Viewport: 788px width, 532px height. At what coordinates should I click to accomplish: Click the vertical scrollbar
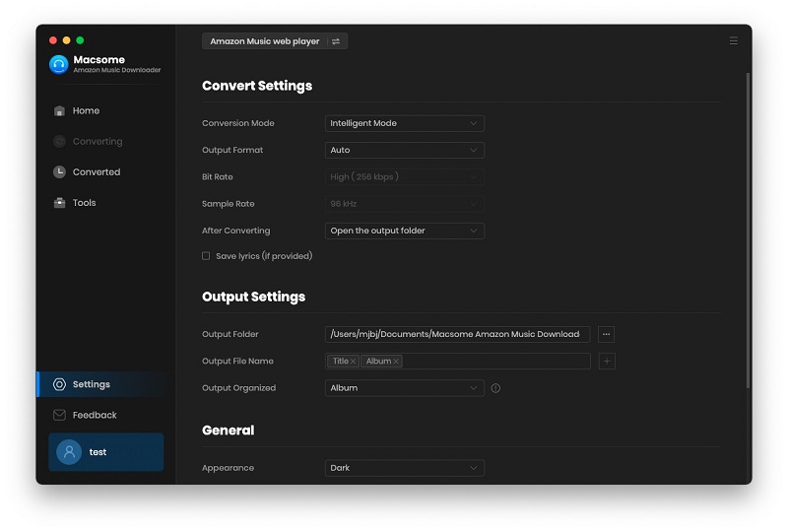[x=749, y=231]
